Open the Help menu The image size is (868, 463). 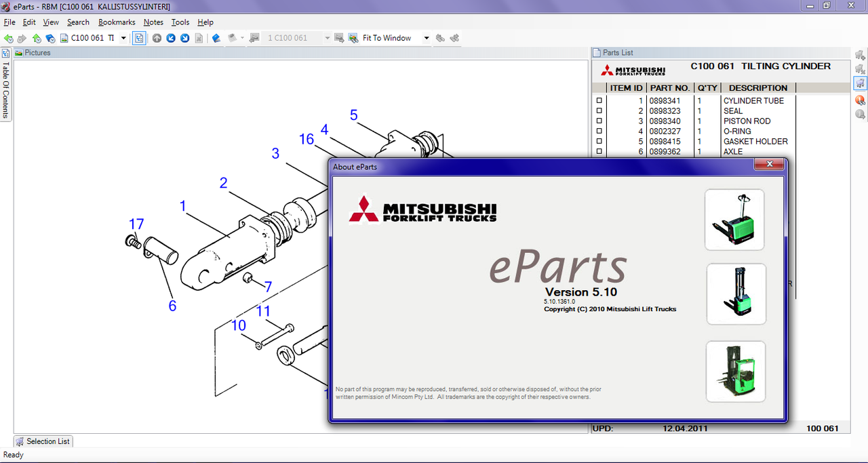coord(205,22)
